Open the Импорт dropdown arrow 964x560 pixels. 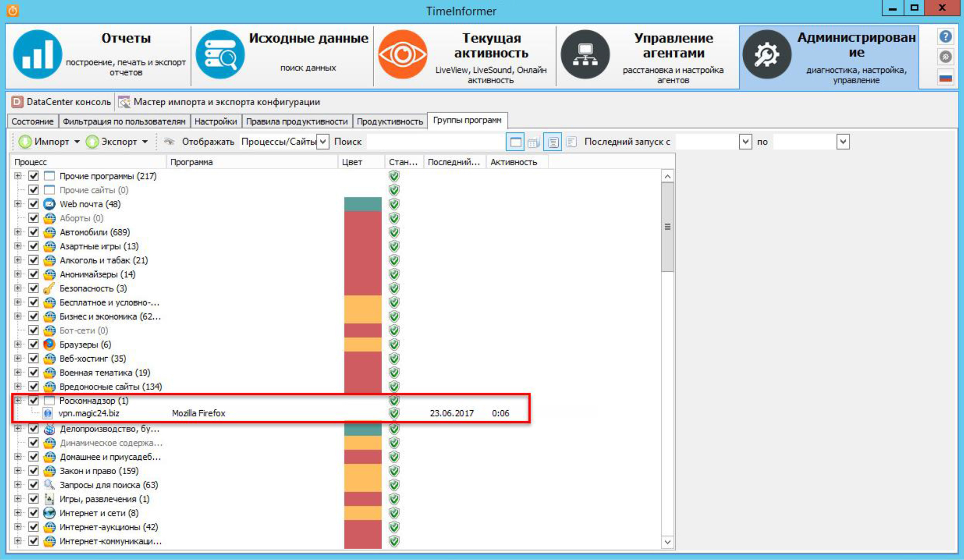77,142
